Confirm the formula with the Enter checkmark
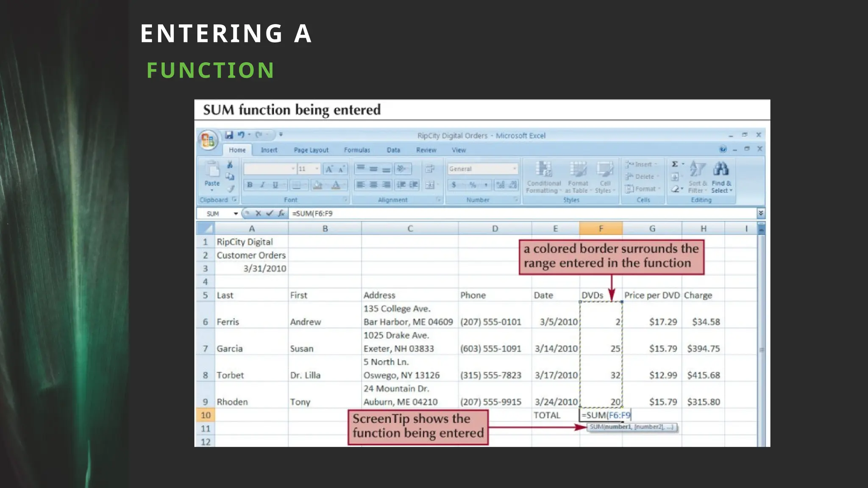Image resolution: width=868 pixels, height=488 pixels. 270,213
